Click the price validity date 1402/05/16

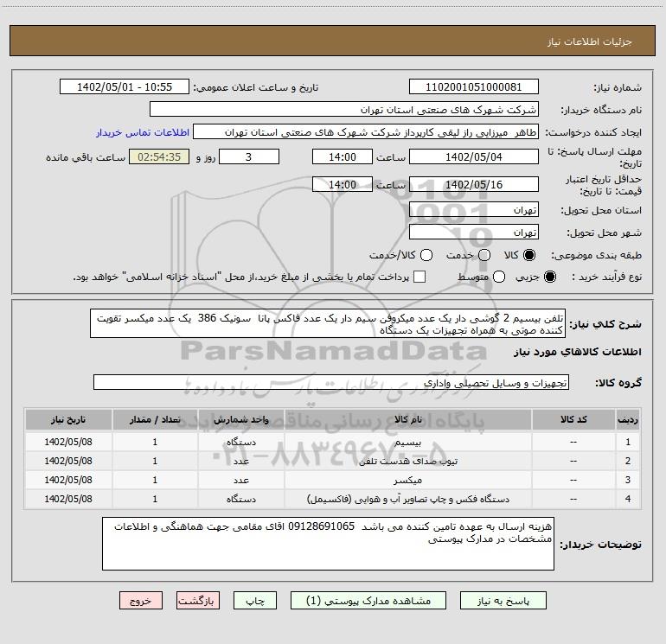point(474,185)
